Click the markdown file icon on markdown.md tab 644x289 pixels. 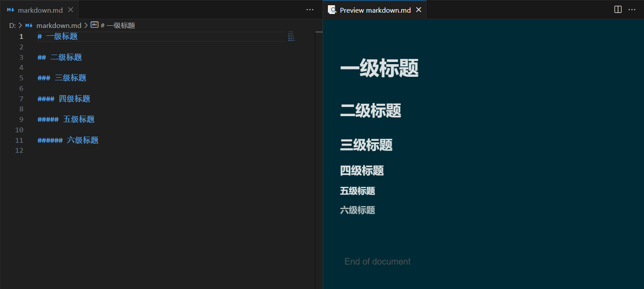click(10, 10)
